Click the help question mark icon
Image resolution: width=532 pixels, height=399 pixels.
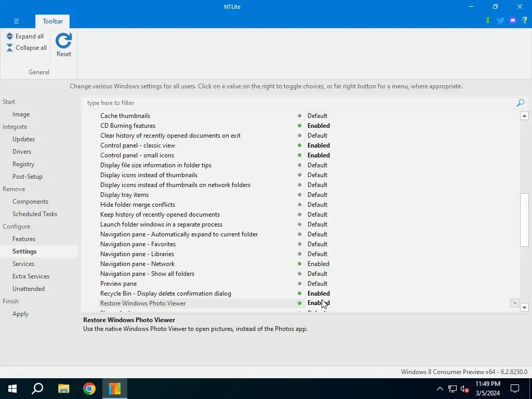pos(525,20)
